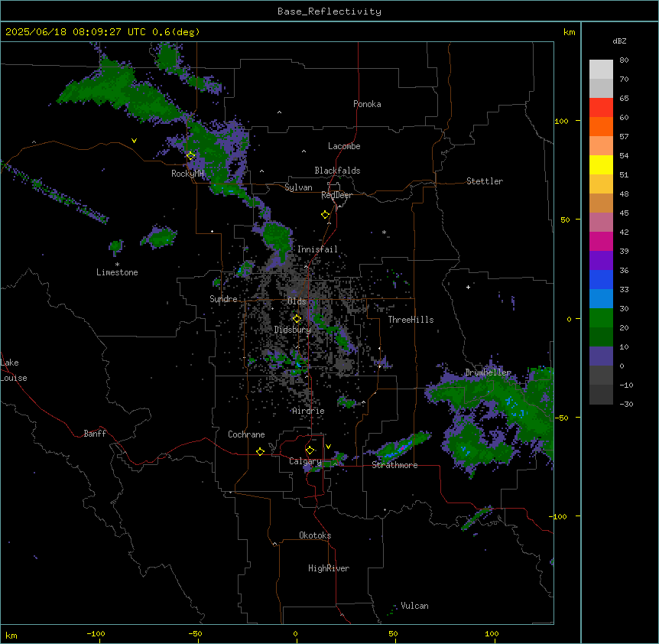
Task: Click the Stettler city label
Action: (x=485, y=181)
